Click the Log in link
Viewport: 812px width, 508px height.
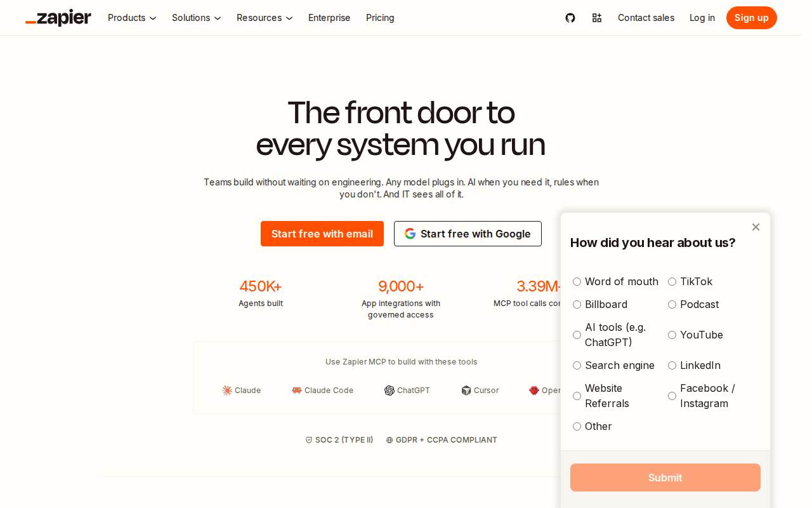(x=702, y=18)
